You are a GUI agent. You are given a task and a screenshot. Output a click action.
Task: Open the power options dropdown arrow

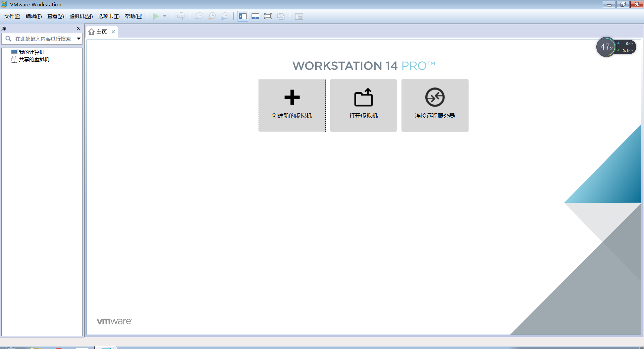coord(165,16)
